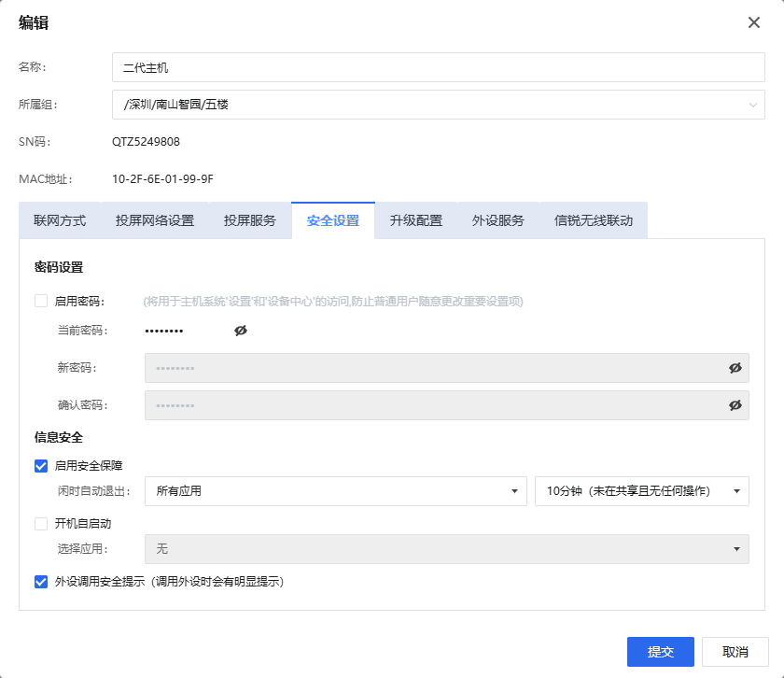
Task: Show current password via eye icon
Action: tap(241, 331)
